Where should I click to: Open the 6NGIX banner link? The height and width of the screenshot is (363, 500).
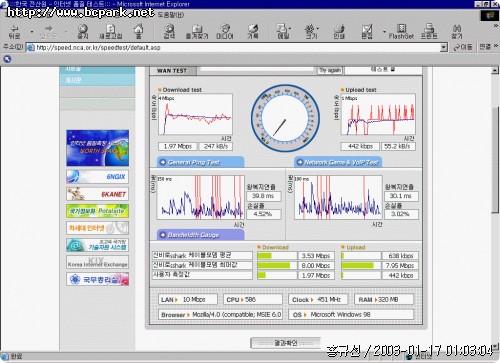[x=97, y=176]
